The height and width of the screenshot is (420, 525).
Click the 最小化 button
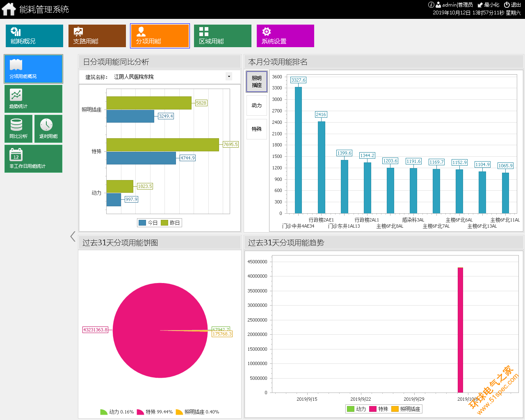(488, 5)
